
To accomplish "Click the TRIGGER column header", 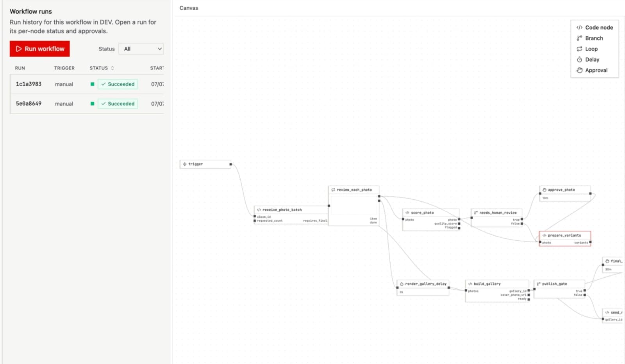I will click(64, 68).
